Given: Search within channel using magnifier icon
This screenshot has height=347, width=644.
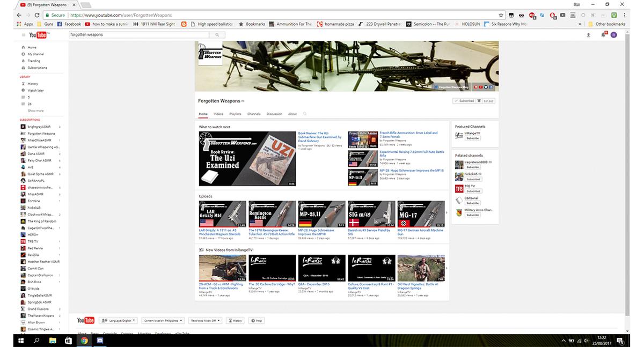Looking at the screenshot, I should coord(305,114).
